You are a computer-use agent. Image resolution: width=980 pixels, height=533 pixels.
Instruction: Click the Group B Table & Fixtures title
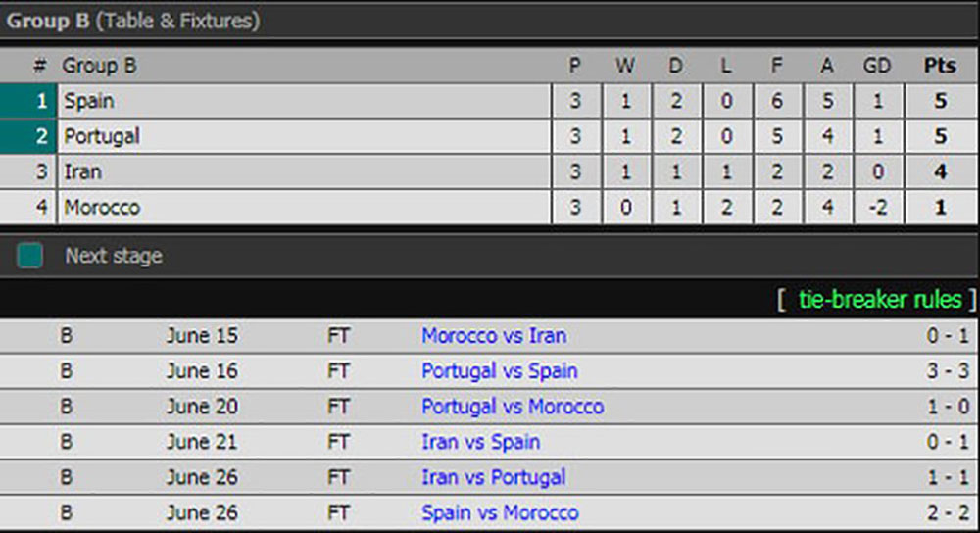point(133,21)
